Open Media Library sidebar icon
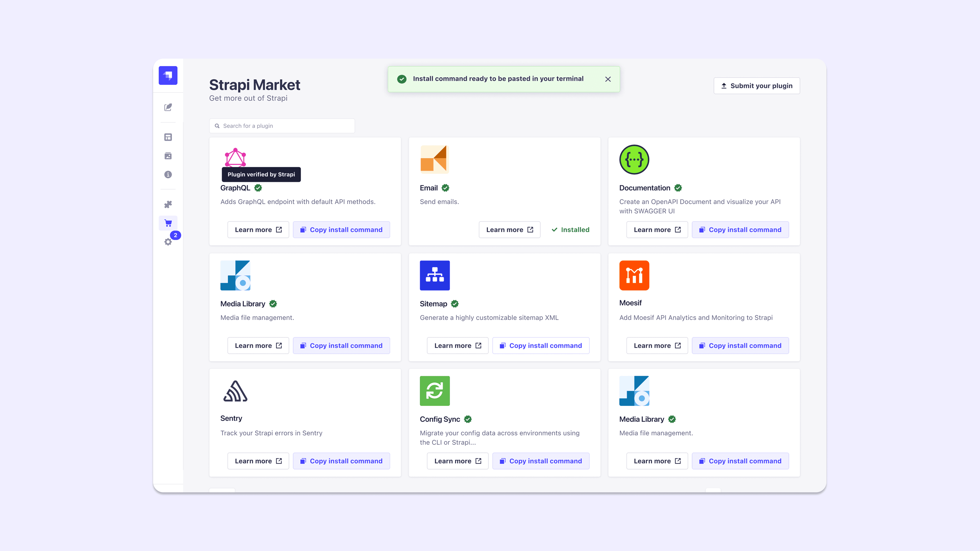This screenshot has height=551, width=980. [168, 156]
